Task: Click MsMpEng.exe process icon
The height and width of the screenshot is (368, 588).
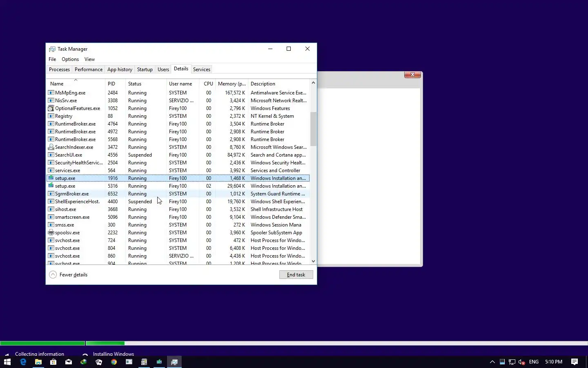Action: 51,93
